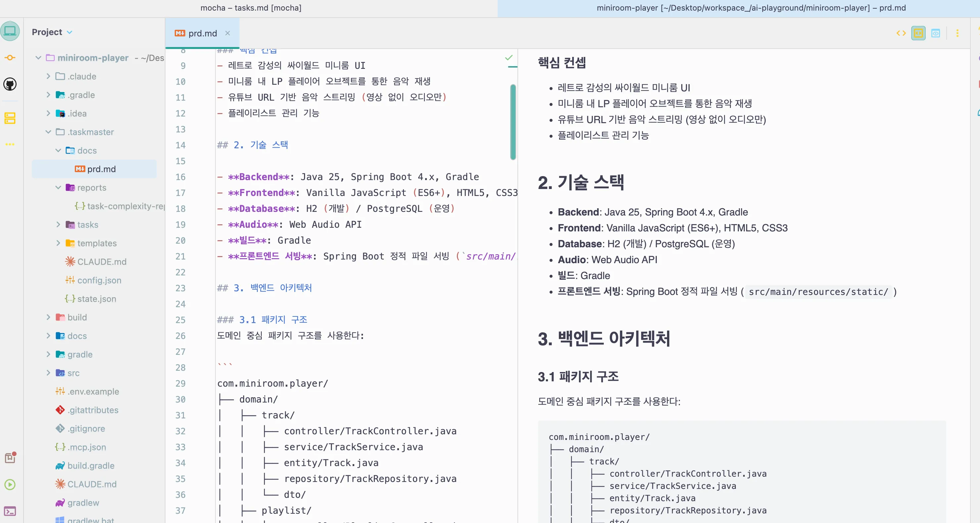Screen dimensions: 980x523
Task: Open task-complexity report JSON file
Action: pos(125,206)
